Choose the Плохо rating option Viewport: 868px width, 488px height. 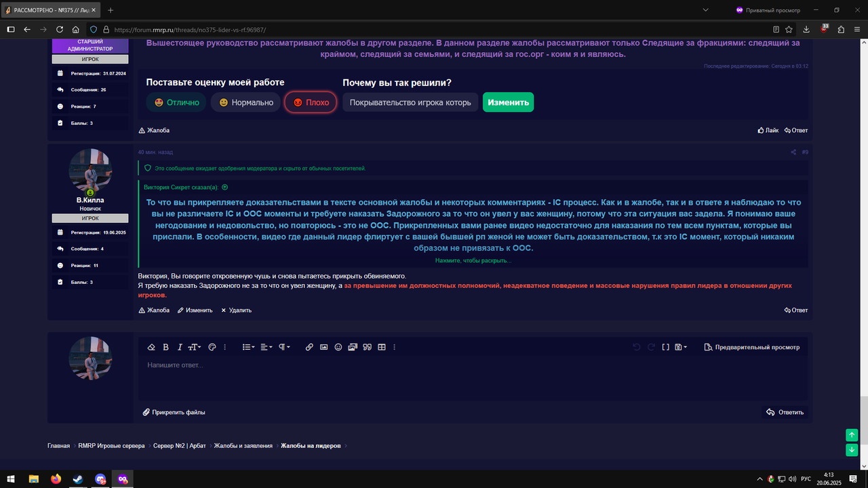tap(310, 102)
